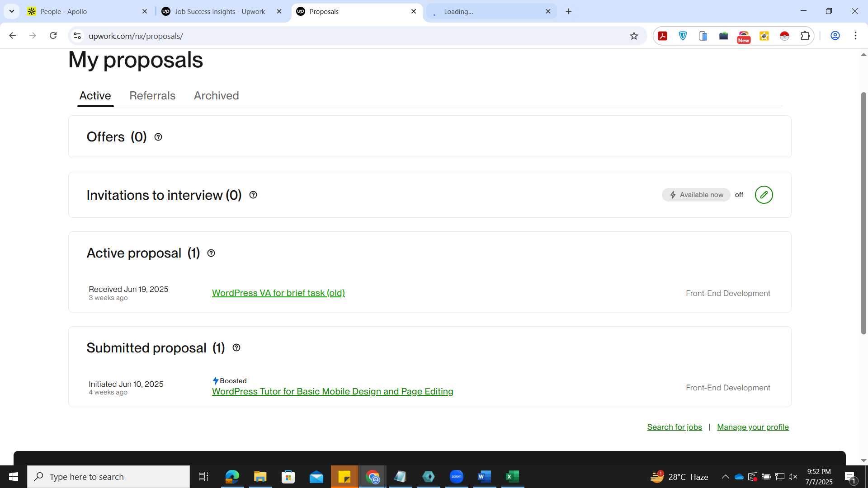Open help icon next to Offers (0)

click(158, 137)
